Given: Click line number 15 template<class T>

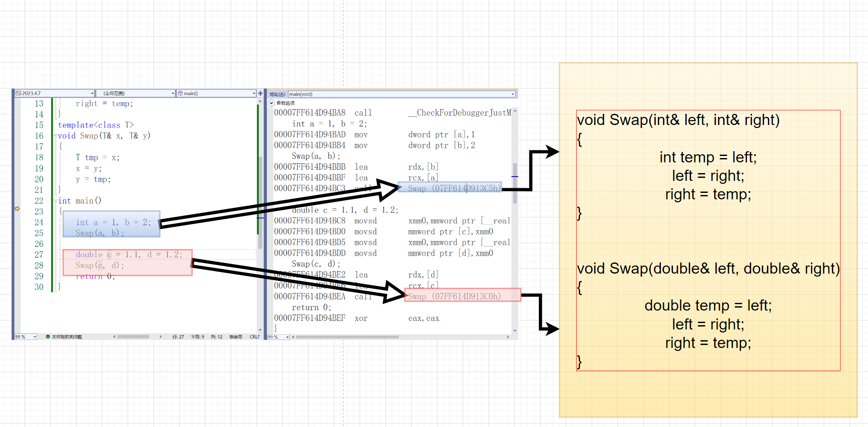Looking at the screenshot, I should pos(39,125).
